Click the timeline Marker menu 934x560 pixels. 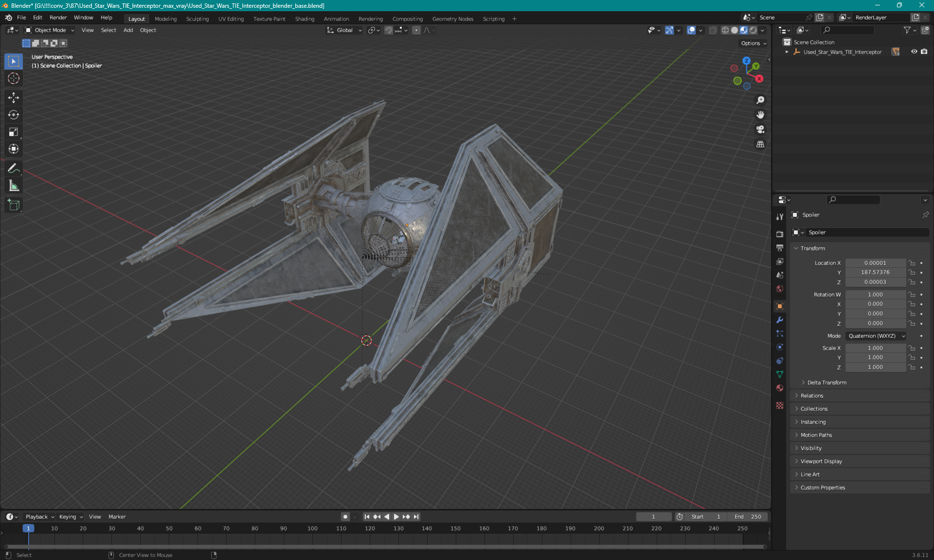tap(117, 517)
